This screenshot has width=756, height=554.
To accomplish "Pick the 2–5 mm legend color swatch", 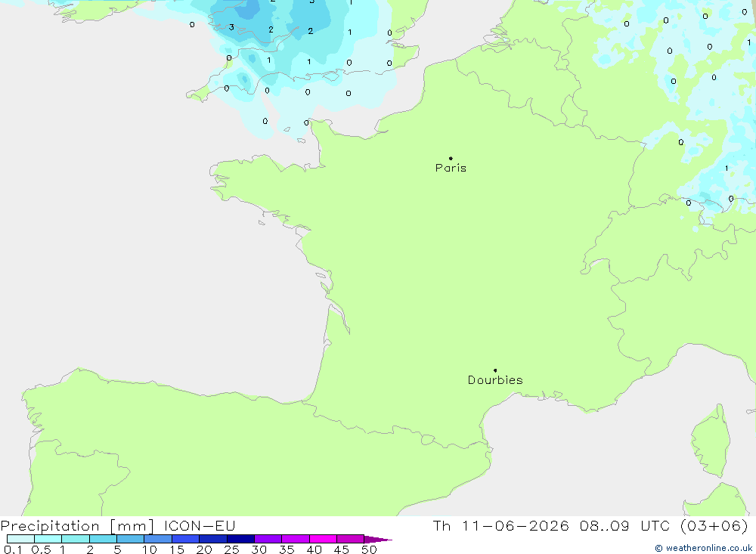I will click(x=103, y=539).
